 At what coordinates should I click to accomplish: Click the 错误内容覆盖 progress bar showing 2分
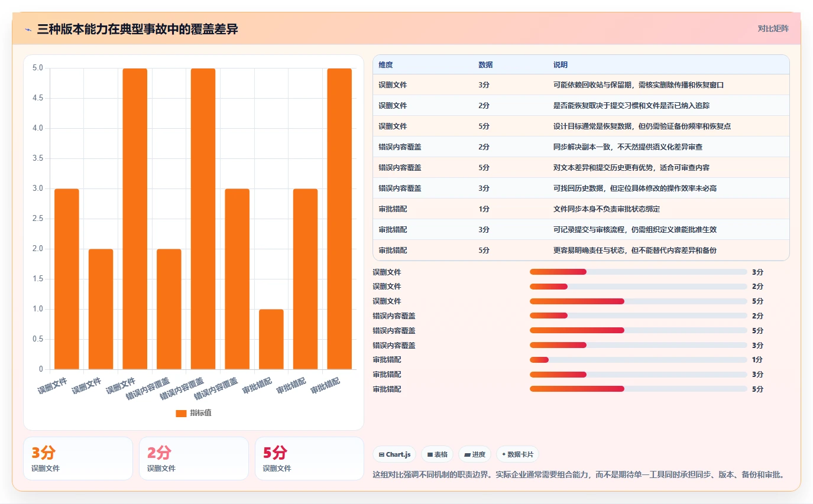639,316
